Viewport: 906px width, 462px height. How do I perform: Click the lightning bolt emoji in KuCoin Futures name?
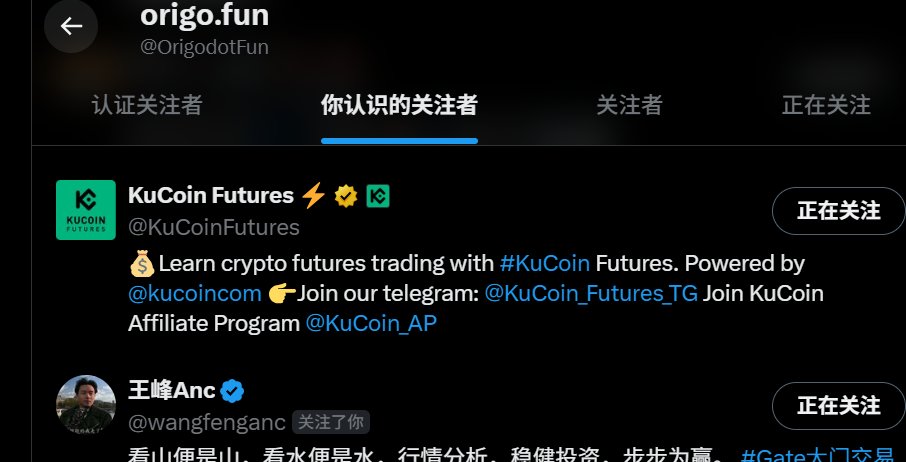pos(314,195)
